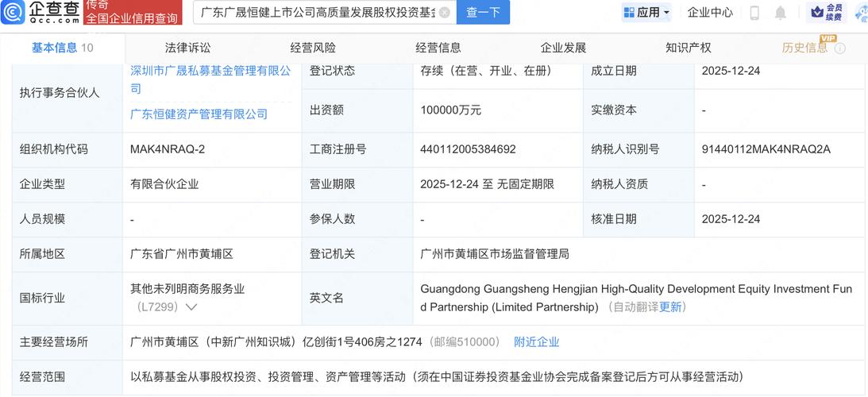Switch to the 经营信息 tab
The height and width of the screenshot is (397, 868).
[438, 48]
